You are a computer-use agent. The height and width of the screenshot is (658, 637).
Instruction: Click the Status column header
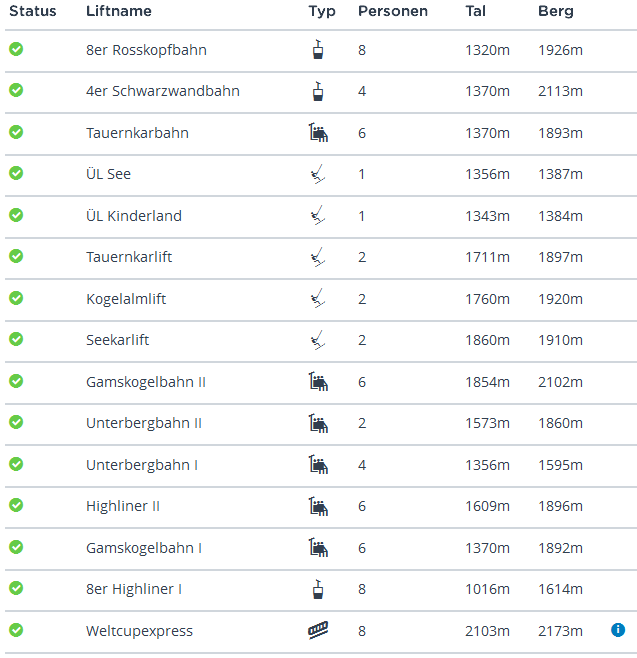point(33,12)
